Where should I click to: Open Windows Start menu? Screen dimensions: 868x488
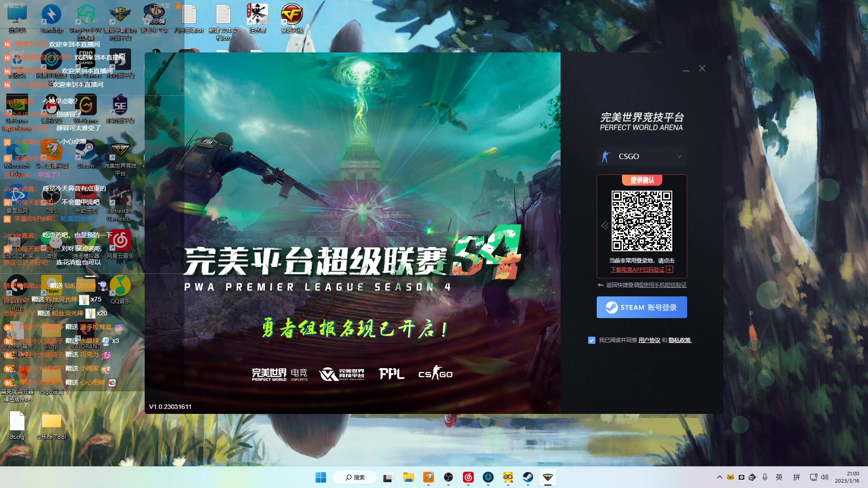pyautogui.click(x=321, y=477)
